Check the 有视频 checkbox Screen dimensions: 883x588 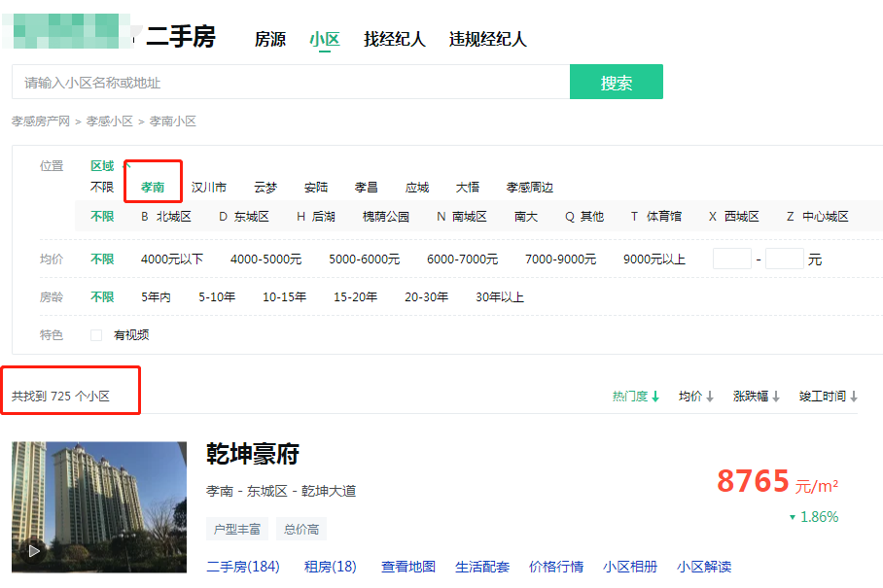[96, 335]
